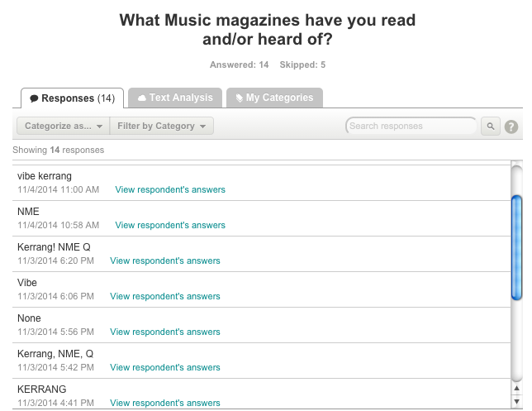
Task: Click the scroll down arrow of responses list
Action: click(x=516, y=401)
